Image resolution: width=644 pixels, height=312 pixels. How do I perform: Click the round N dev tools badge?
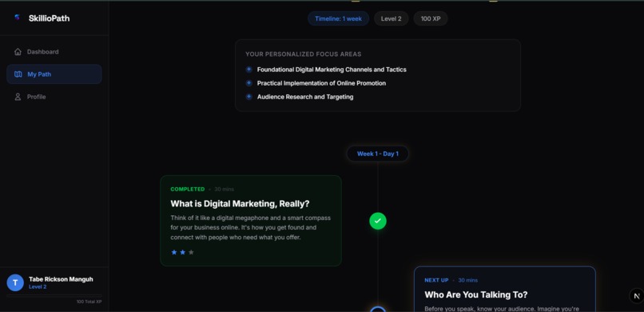click(x=637, y=296)
